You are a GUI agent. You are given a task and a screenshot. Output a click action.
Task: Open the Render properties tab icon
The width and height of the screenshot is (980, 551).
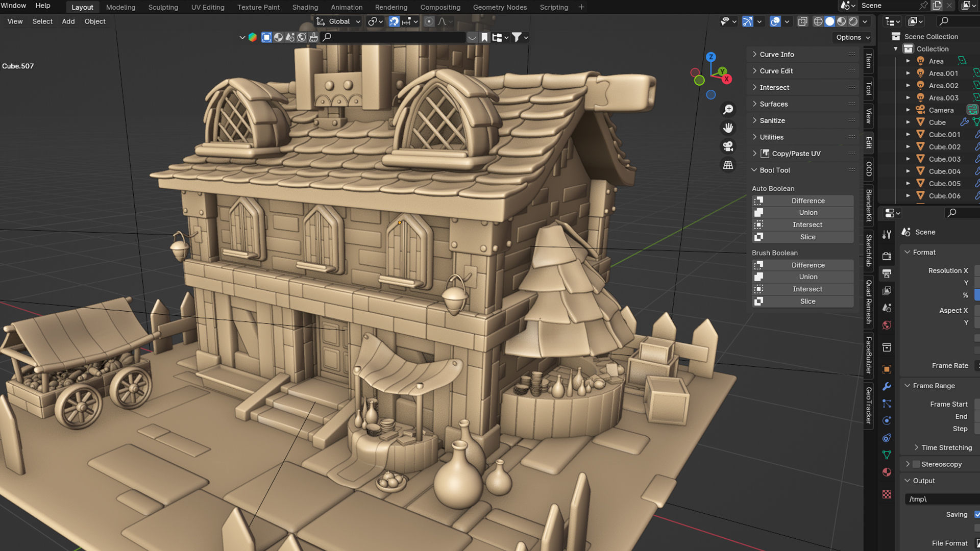(x=887, y=256)
